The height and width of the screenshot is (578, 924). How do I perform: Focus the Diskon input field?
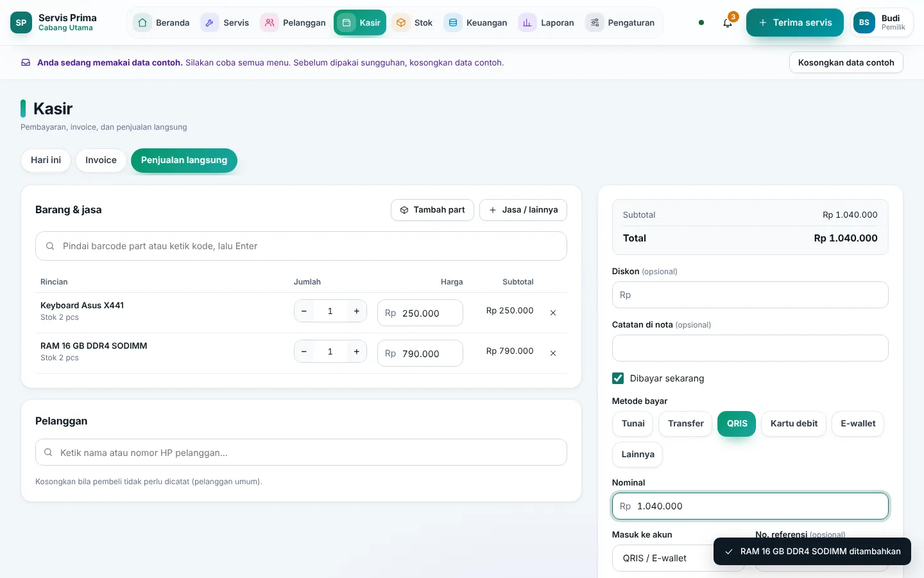click(x=750, y=295)
